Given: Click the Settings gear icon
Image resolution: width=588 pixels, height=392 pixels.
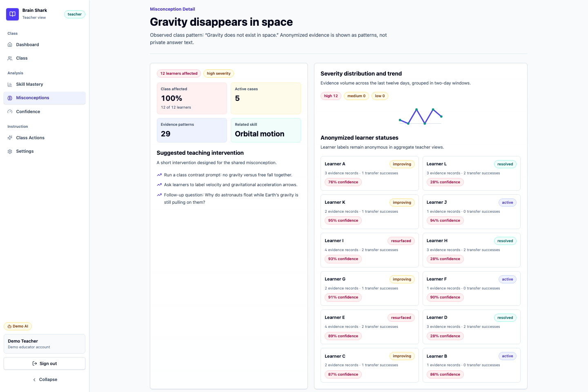Looking at the screenshot, I should click(10, 151).
